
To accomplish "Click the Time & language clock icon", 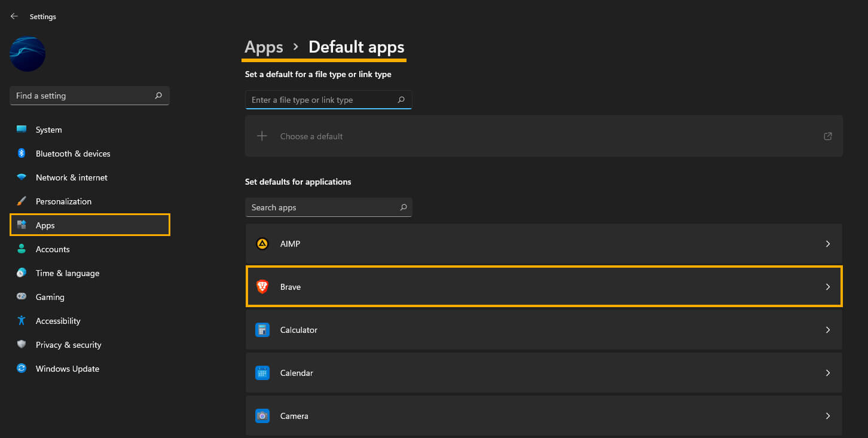I will (x=22, y=273).
